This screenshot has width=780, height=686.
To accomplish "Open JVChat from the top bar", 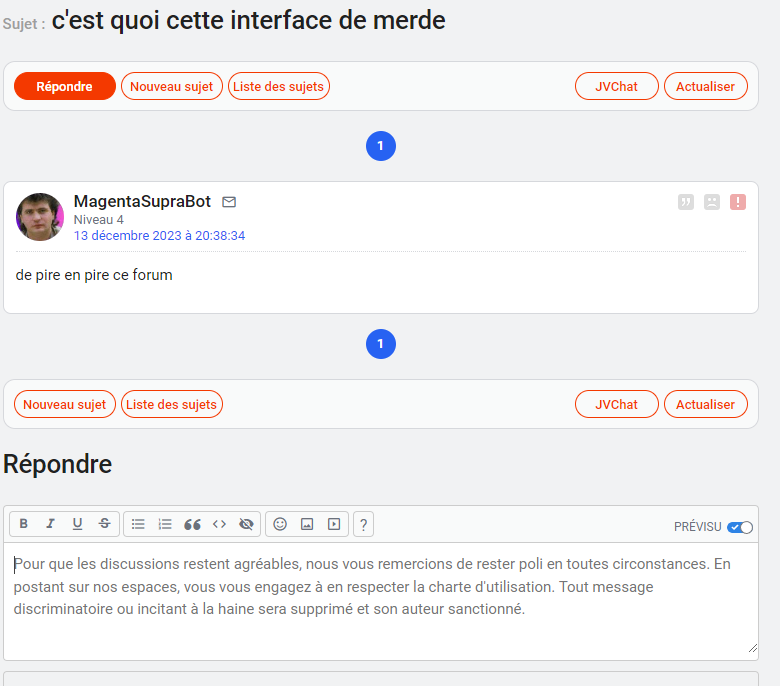I will [x=617, y=86].
